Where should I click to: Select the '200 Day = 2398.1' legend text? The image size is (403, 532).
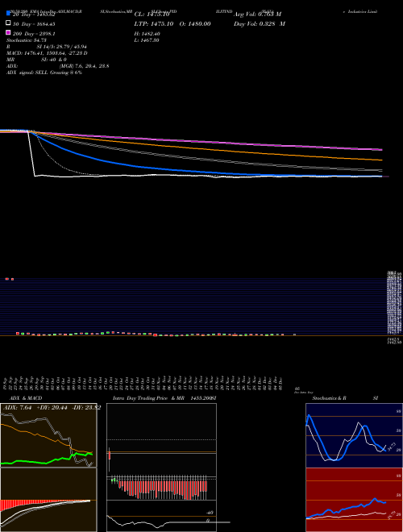click(x=34, y=34)
